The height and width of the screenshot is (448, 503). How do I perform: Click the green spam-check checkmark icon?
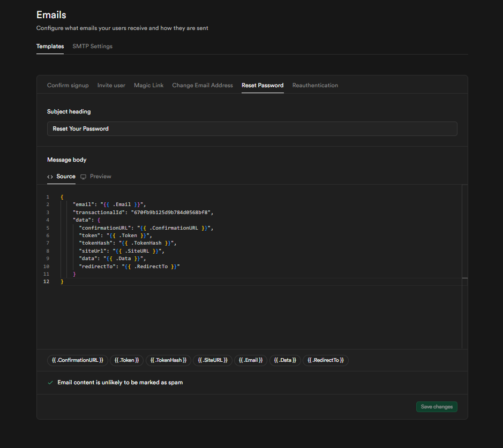[50, 382]
